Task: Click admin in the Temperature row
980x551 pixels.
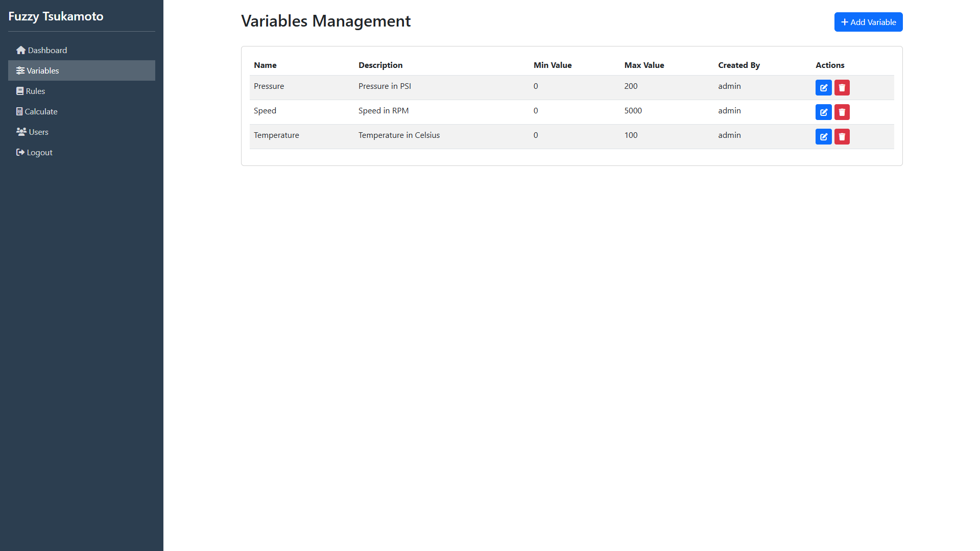Action: [729, 135]
